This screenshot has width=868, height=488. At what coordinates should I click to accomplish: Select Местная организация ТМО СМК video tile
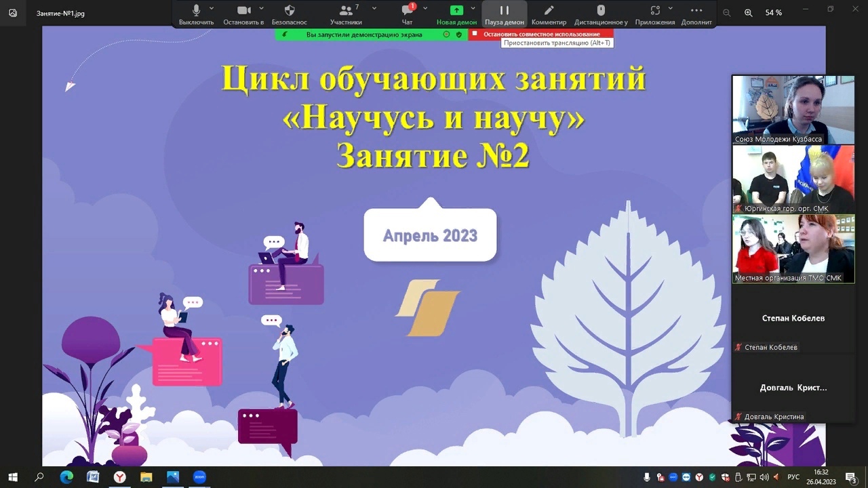(x=793, y=249)
